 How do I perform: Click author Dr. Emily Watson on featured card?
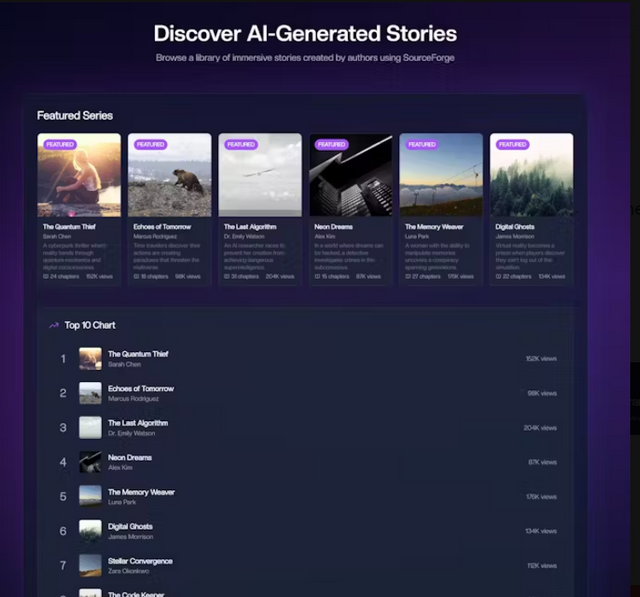coord(244,237)
